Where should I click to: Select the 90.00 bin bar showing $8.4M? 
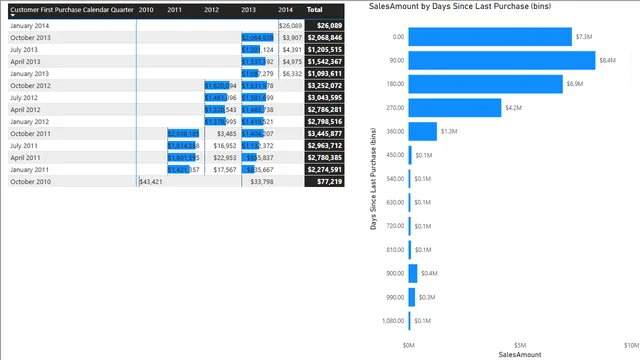pyautogui.click(x=502, y=60)
